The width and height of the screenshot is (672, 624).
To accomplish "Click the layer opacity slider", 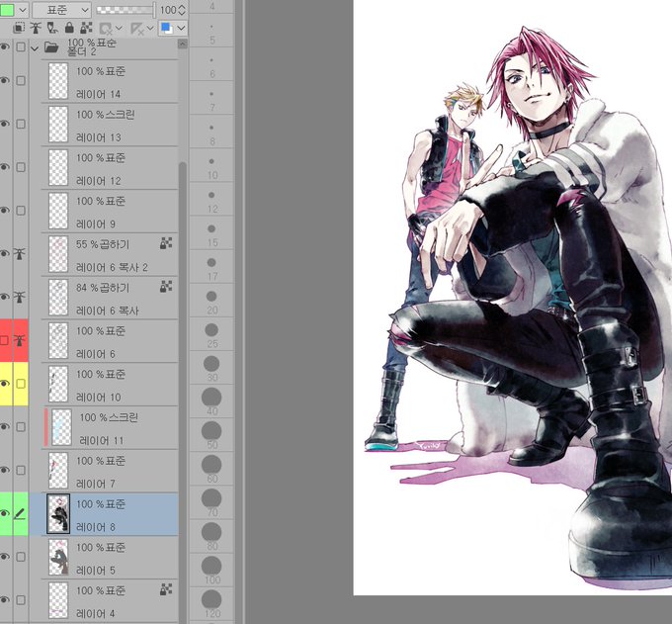I will point(126,10).
